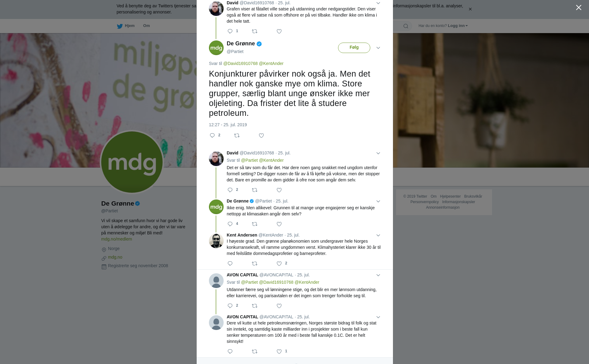Expand chevron on De Grønne's reply tweet
Image resolution: width=589 pixels, height=364 pixels.
point(378,201)
